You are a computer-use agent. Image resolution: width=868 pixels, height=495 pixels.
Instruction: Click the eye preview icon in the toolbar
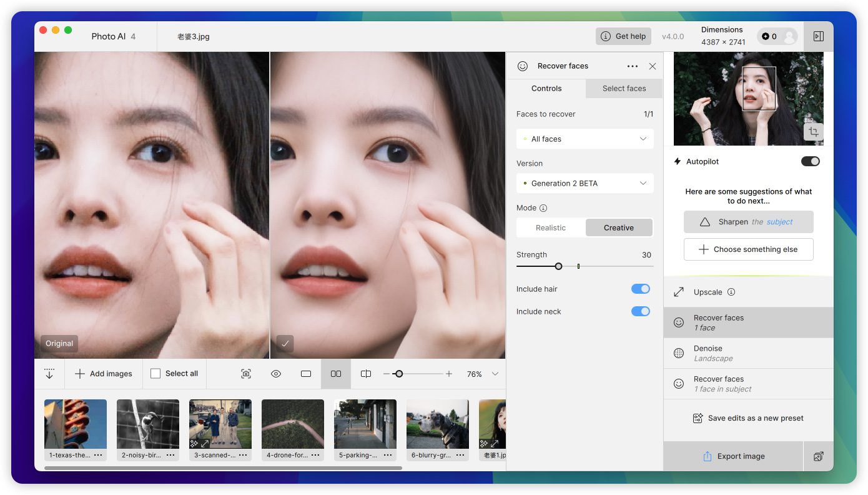coord(276,374)
